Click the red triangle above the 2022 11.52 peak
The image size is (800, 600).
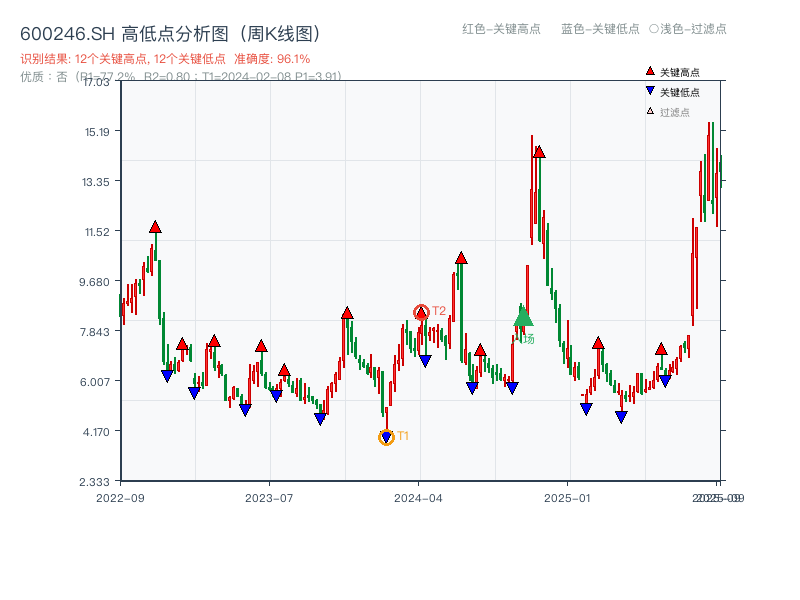tap(155, 227)
